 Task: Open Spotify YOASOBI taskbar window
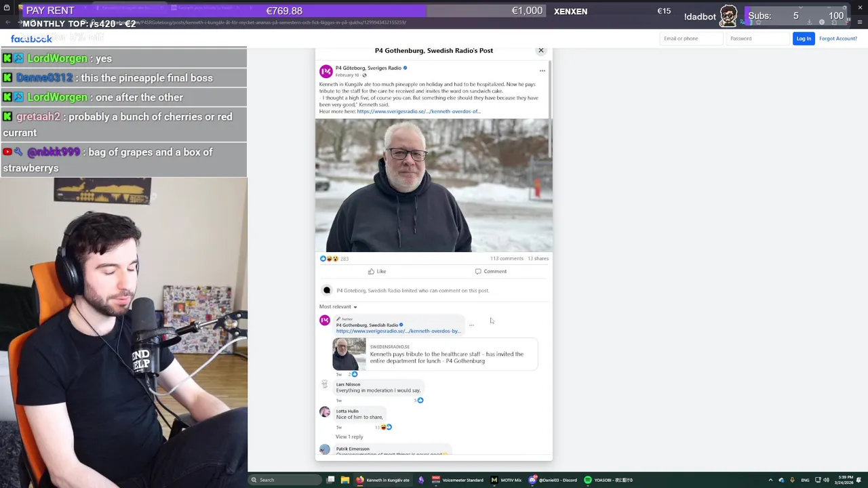[x=609, y=480]
